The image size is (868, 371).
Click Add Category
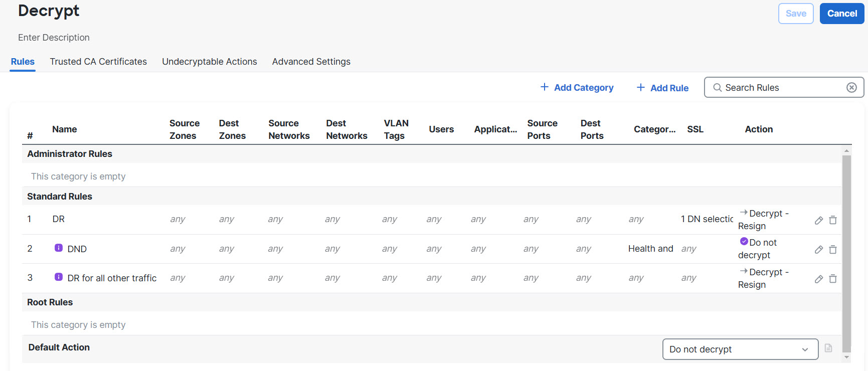[x=577, y=88]
